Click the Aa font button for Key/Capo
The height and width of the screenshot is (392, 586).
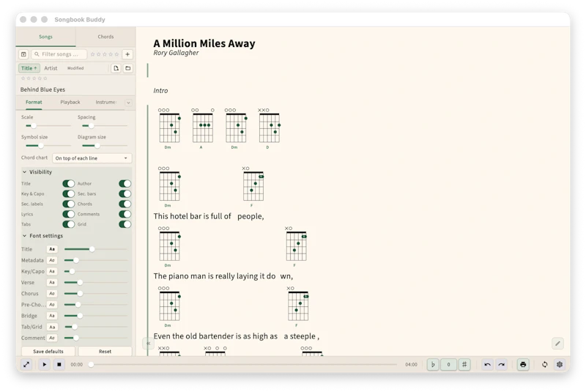(52, 271)
